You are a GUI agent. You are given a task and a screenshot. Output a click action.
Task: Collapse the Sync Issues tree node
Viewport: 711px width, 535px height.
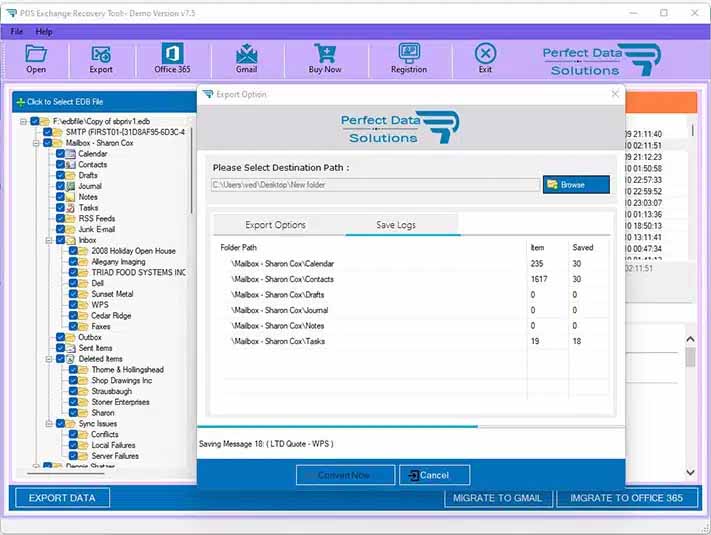click(x=49, y=424)
